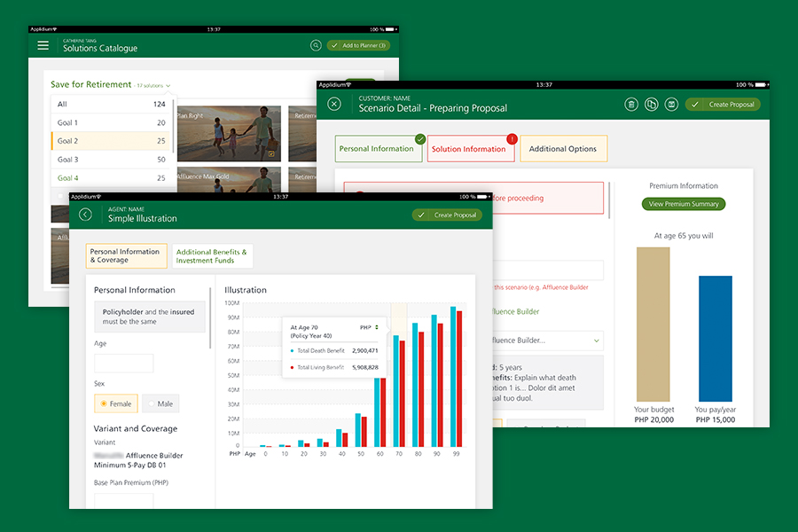This screenshot has height=532, width=798.
Task: Click back arrow in Simple Illustration
Action: click(85, 215)
